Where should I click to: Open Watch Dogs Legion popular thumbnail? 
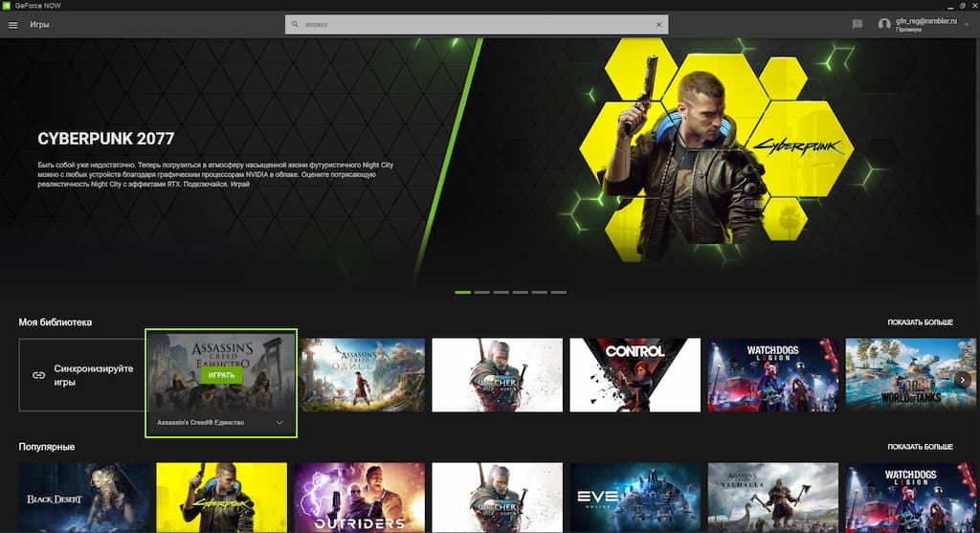(910, 498)
